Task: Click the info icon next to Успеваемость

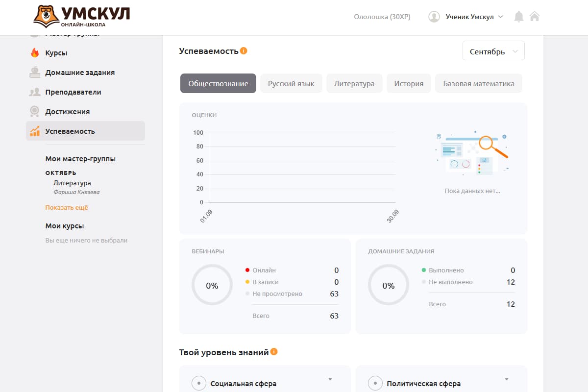Action: point(244,50)
